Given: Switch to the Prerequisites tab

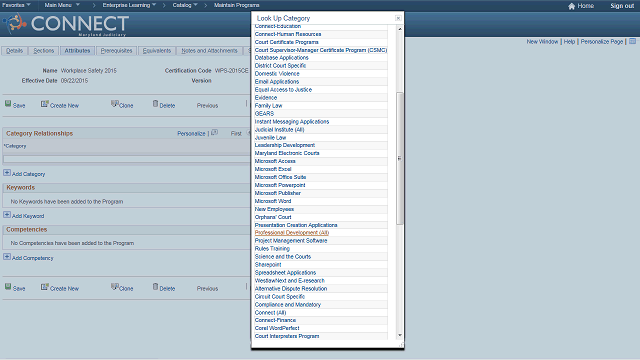Looking at the screenshot, I should click(x=116, y=51).
